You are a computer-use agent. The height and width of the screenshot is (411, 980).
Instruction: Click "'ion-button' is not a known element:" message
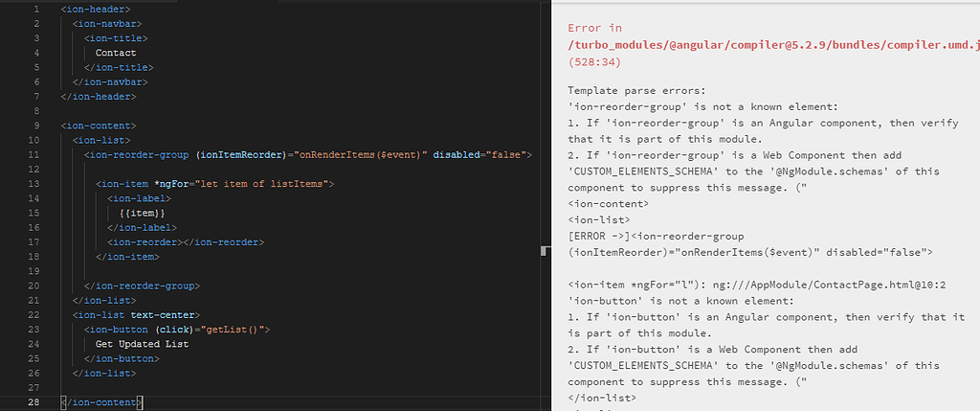(x=681, y=301)
